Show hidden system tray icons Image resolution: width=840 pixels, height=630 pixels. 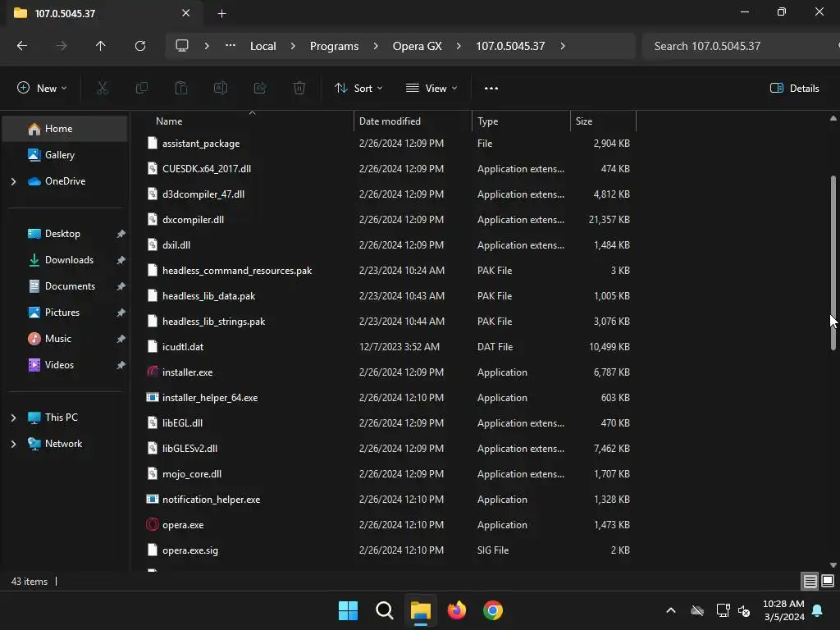671,610
